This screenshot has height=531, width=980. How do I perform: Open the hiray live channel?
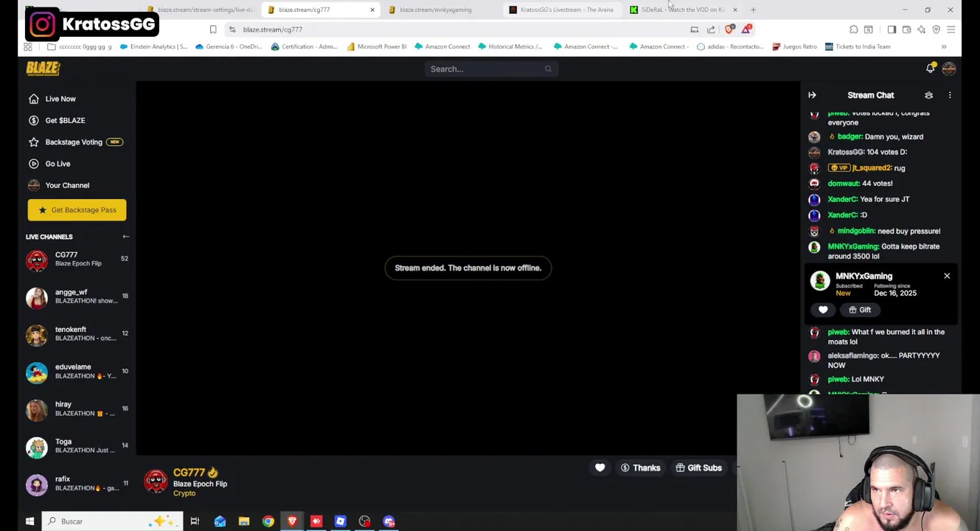click(77, 409)
